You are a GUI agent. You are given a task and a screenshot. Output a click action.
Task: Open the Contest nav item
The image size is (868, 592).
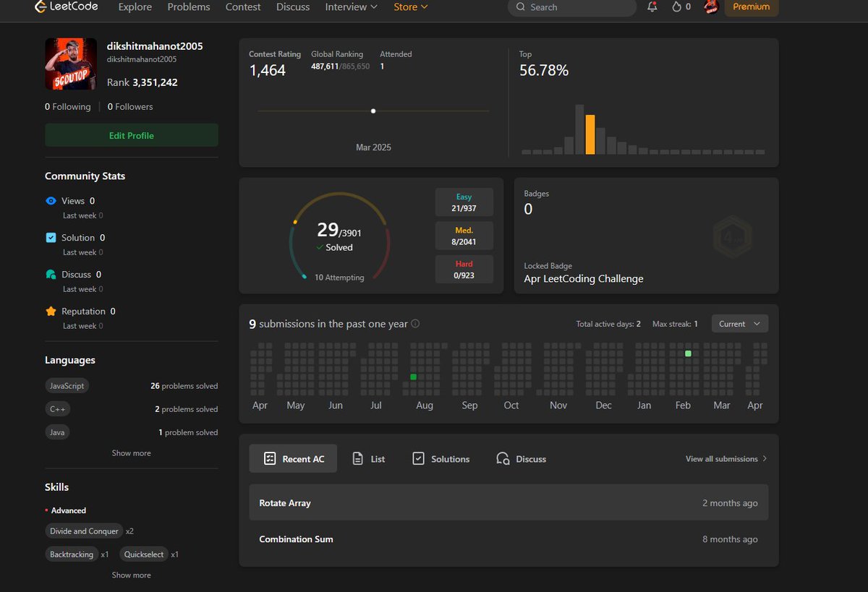click(x=243, y=7)
